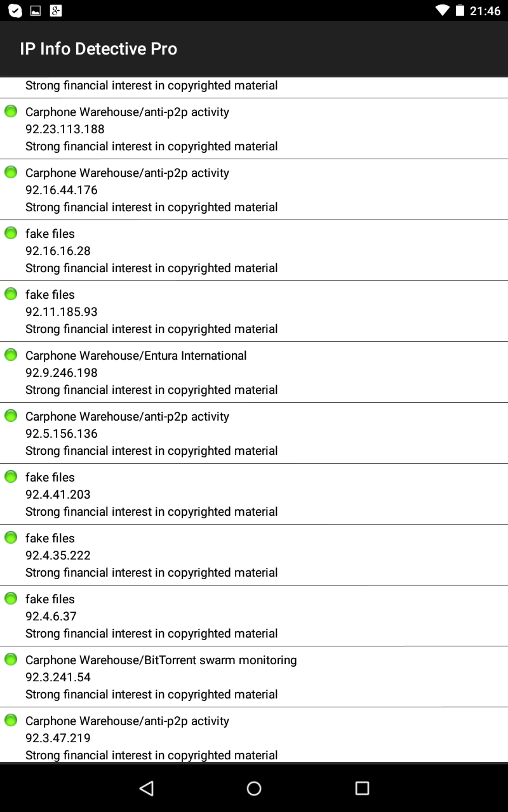
Task: Tap green status dot beside 92.16.16.28
Action: pyautogui.click(x=11, y=233)
